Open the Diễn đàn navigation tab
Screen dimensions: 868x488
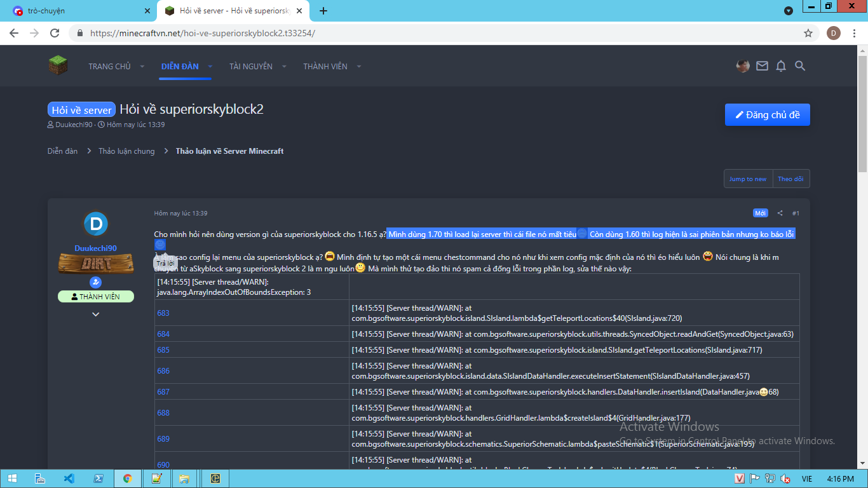pos(180,67)
